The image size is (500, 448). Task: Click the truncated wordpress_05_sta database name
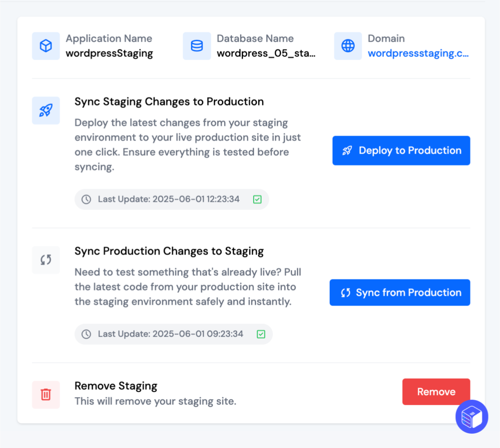point(266,53)
